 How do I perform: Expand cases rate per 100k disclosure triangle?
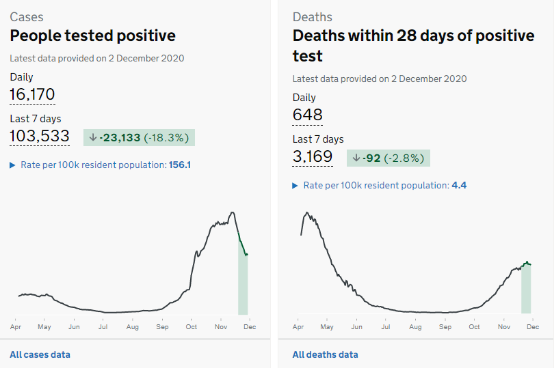pyautogui.click(x=12, y=165)
